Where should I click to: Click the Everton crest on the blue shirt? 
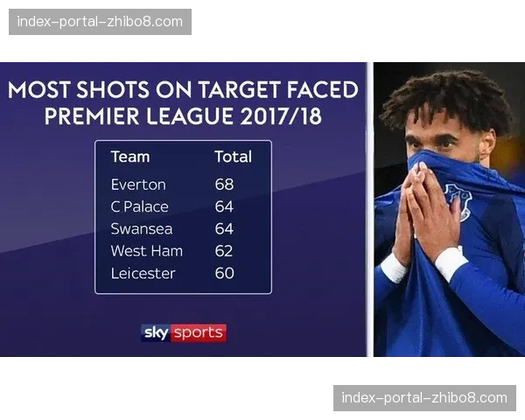point(457,199)
